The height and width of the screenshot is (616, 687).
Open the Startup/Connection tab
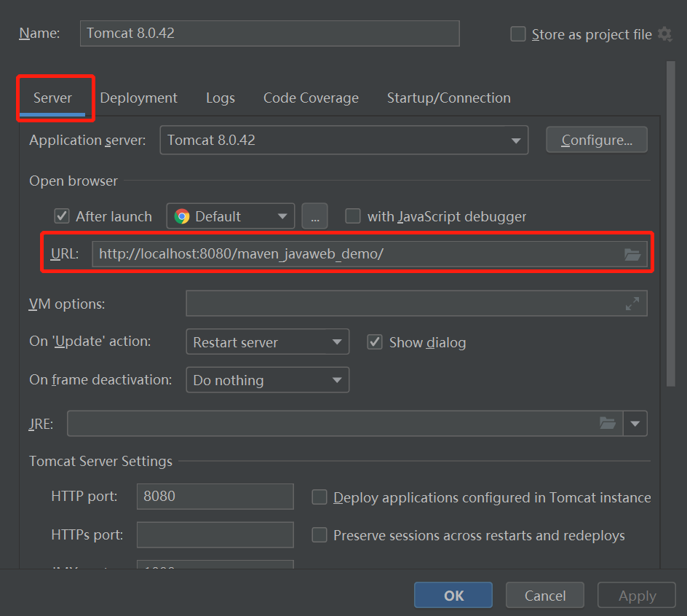click(x=448, y=98)
